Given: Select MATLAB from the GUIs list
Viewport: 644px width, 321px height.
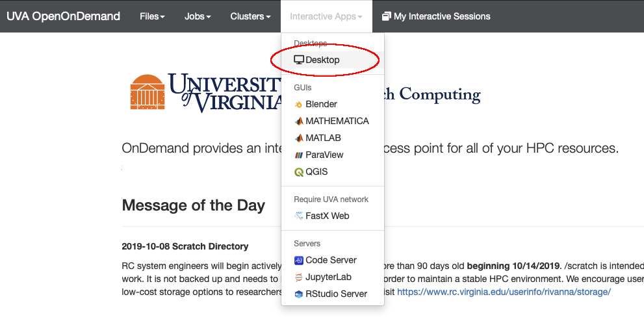Looking at the screenshot, I should click(323, 138).
